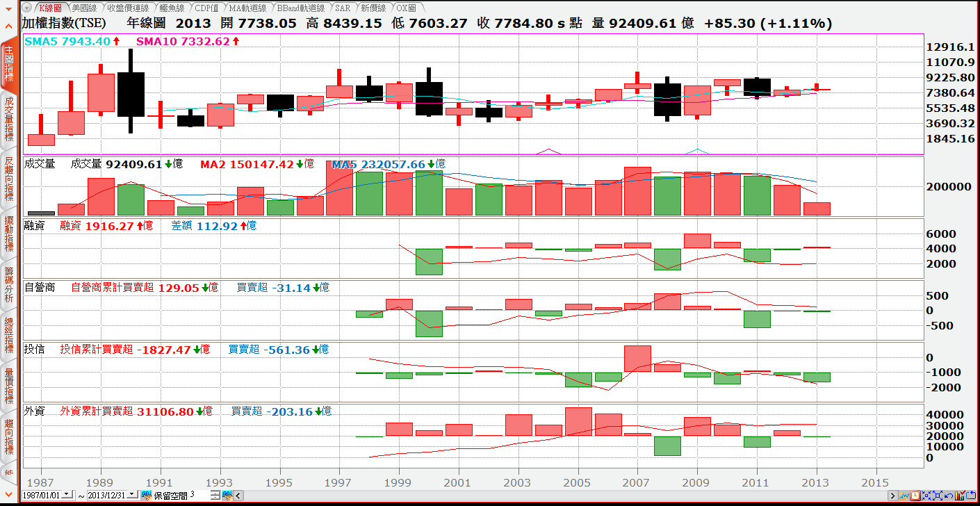Select 主圖指標 in left sidebar
The width and height of the screenshot is (980, 506).
coord(9,65)
